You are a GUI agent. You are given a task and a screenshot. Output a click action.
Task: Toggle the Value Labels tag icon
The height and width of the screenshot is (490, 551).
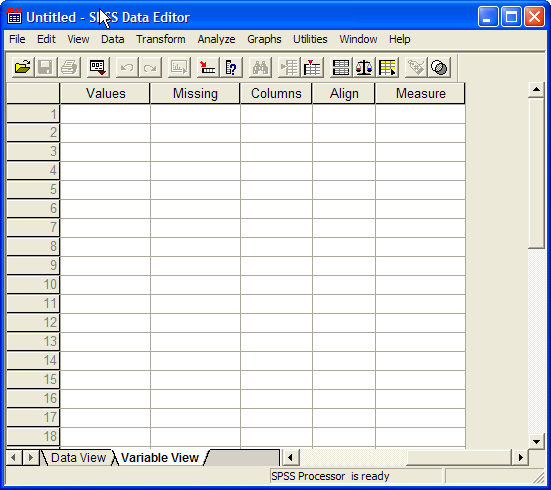click(x=416, y=67)
